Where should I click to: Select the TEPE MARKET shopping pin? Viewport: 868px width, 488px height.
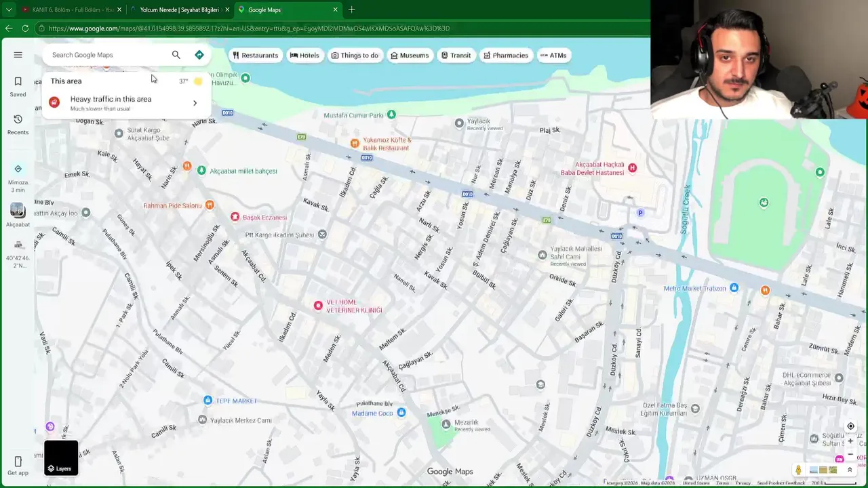[208, 401]
